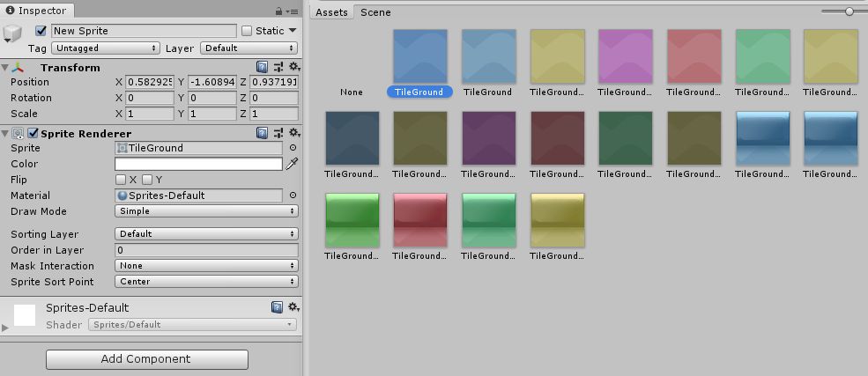This screenshot has height=376, width=868.
Task: Select the Inspector tab
Action: pyautogui.click(x=37, y=11)
